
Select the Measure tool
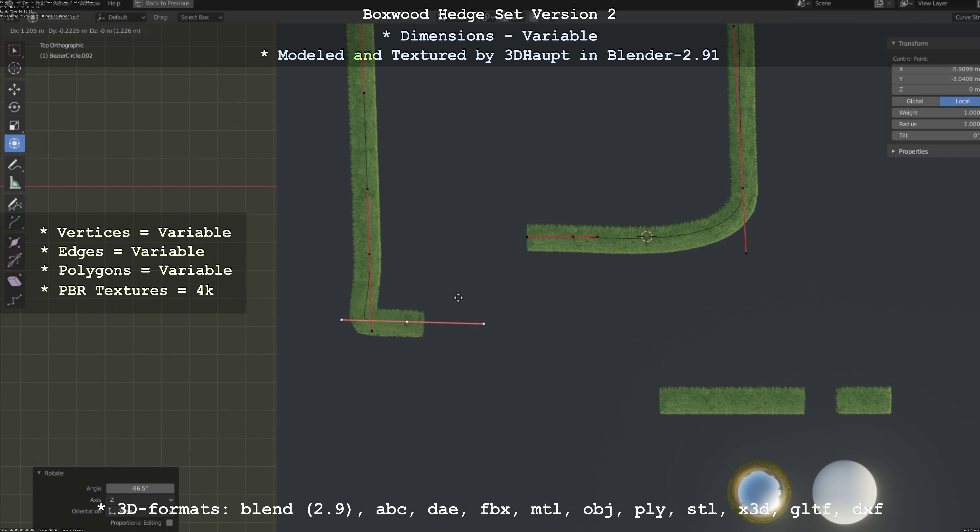click(x=14, y=183)
